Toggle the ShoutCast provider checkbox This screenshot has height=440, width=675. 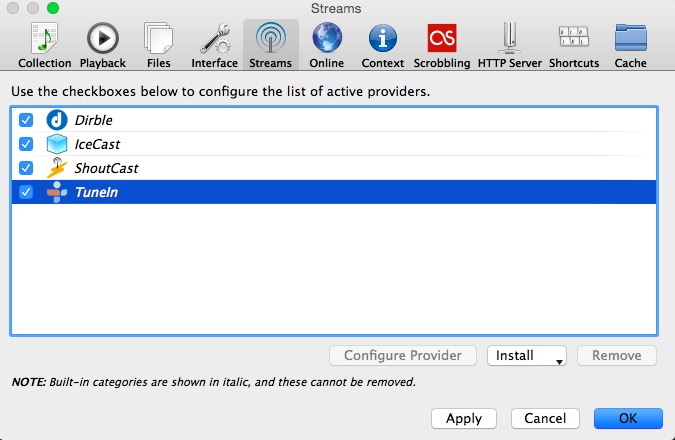(26, 168)
